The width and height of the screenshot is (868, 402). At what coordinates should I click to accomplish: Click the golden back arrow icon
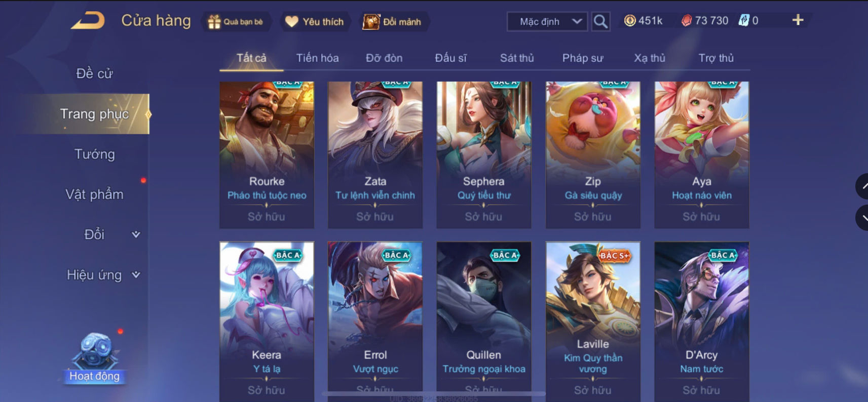88,21
